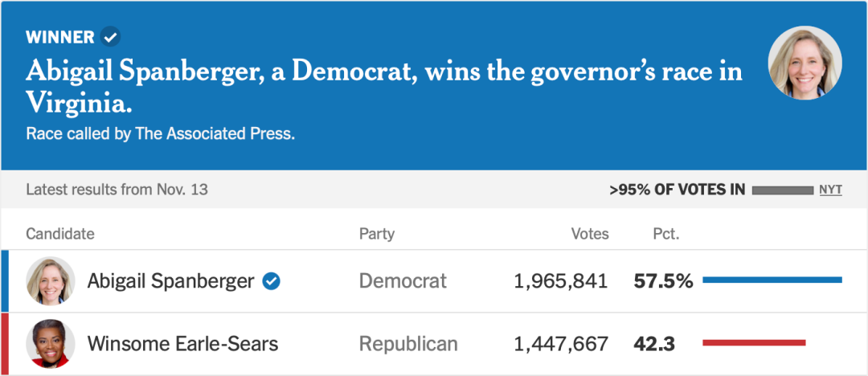
Task: Click the gray votes-in progress bar
Action: pos(782,190)
